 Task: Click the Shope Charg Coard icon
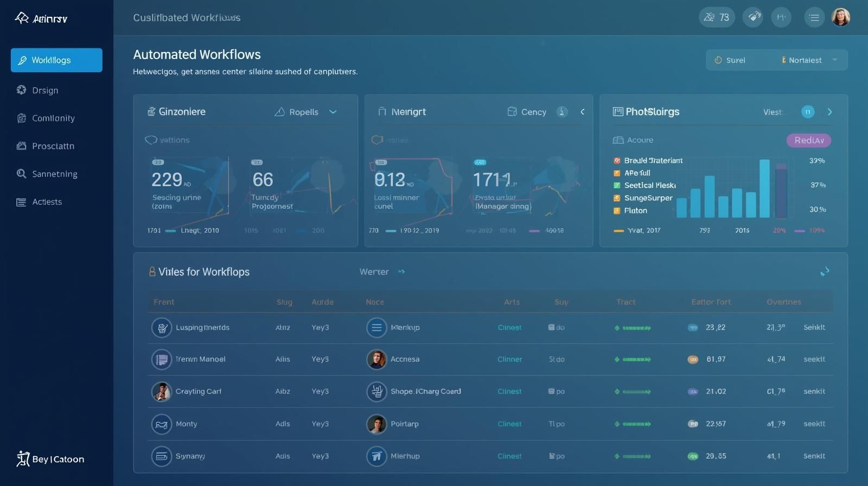click(x=376, y=392)
